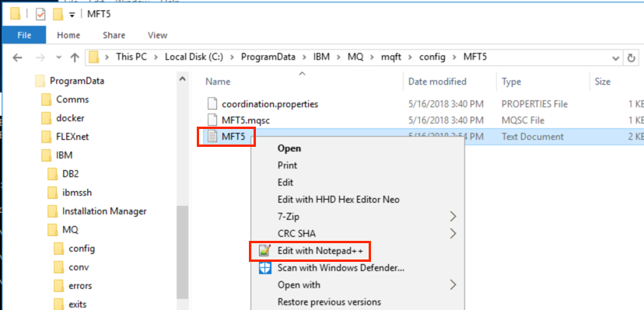
Task: Sort files by Type column
Action: [511, 82]
